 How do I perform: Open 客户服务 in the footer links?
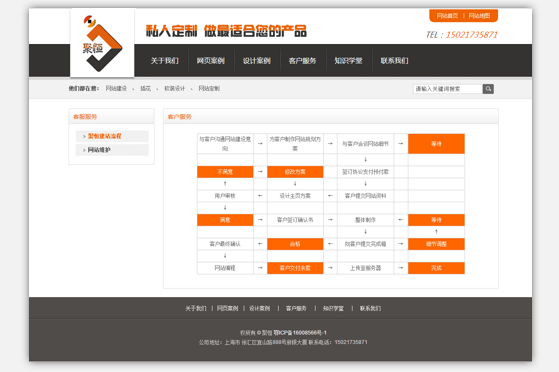[296, 309]
